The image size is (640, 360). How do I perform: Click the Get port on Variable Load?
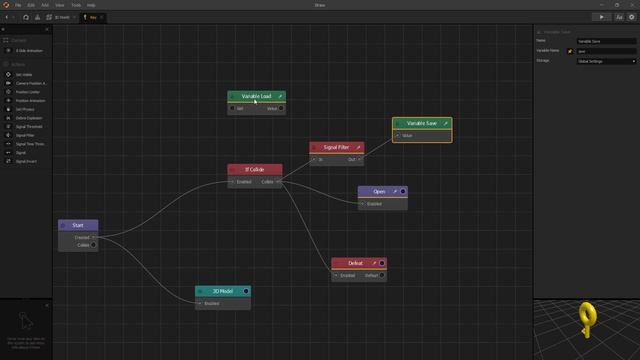pos(232,108)
